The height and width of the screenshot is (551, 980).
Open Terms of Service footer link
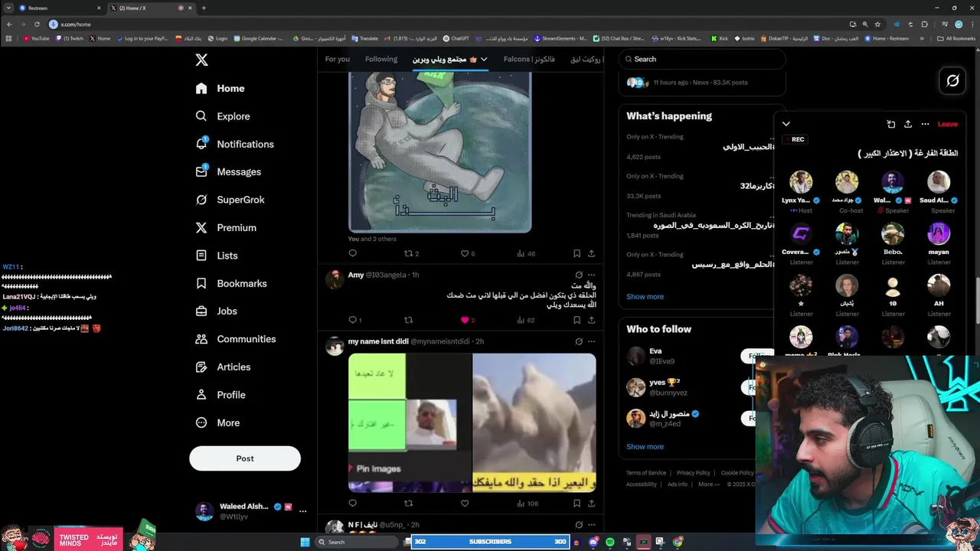click(646, 473)
